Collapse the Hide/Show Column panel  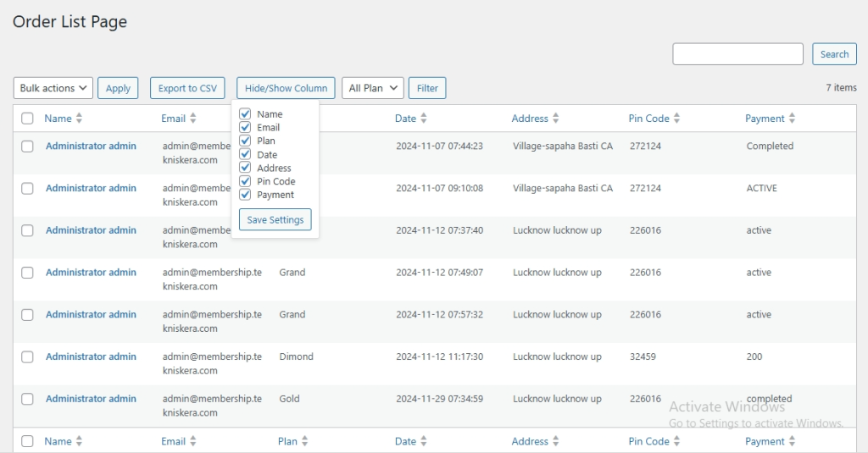click(x=286, y=88)
